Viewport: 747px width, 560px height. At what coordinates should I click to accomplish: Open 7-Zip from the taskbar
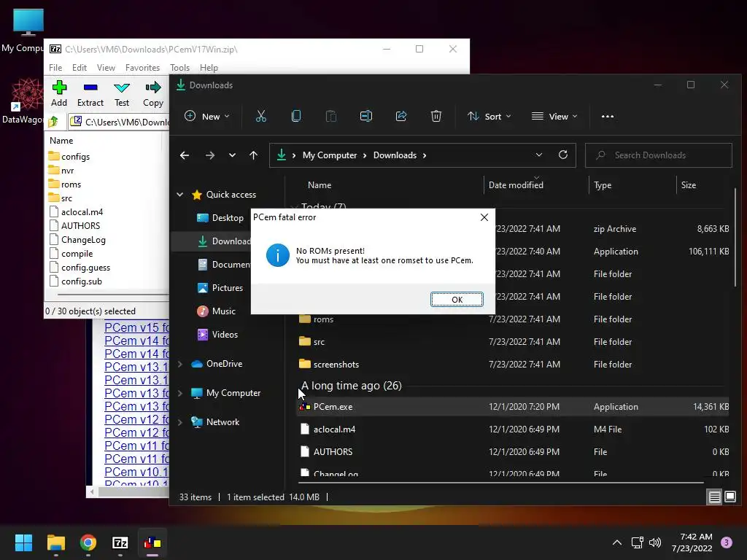pyautogui.click(x=120, y=542)
